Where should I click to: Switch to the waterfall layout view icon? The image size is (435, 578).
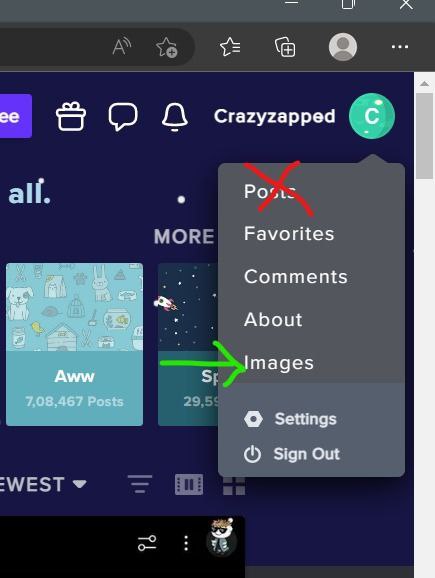189,484
